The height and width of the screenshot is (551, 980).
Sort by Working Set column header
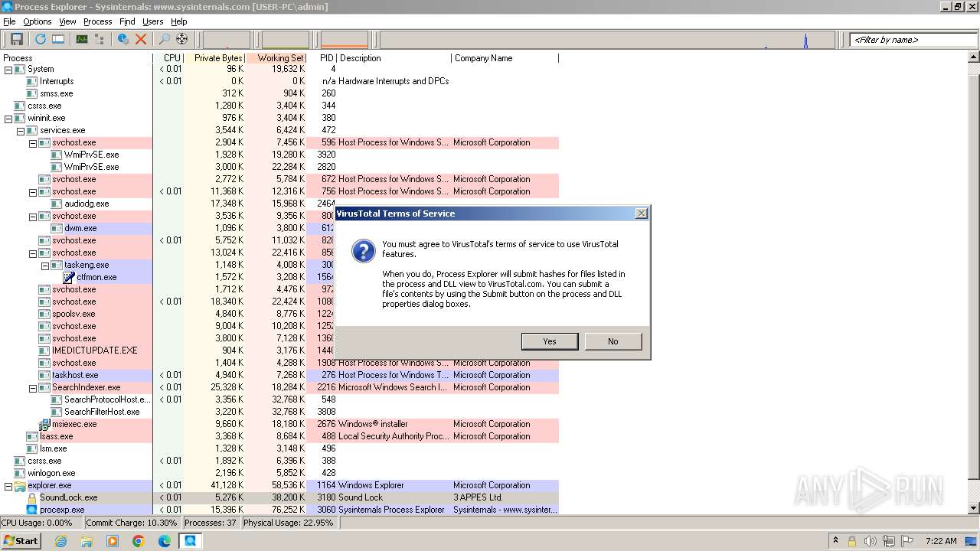276,58
